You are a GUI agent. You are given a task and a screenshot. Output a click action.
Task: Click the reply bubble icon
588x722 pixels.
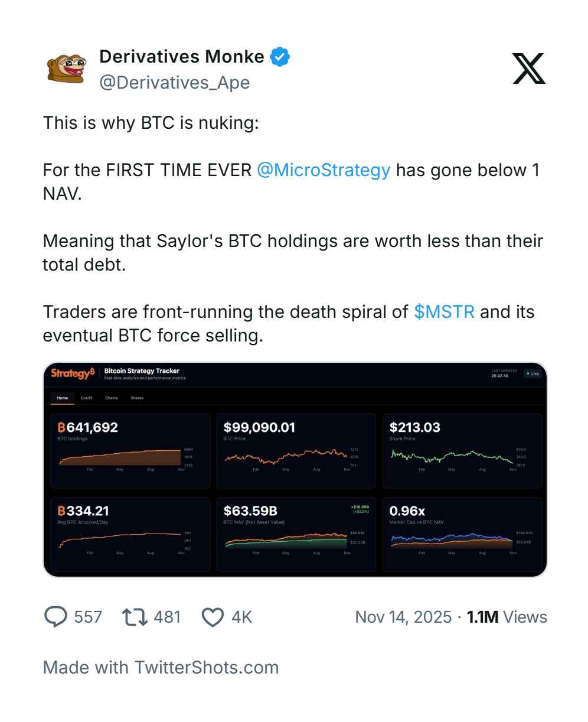tap(56, 617)
